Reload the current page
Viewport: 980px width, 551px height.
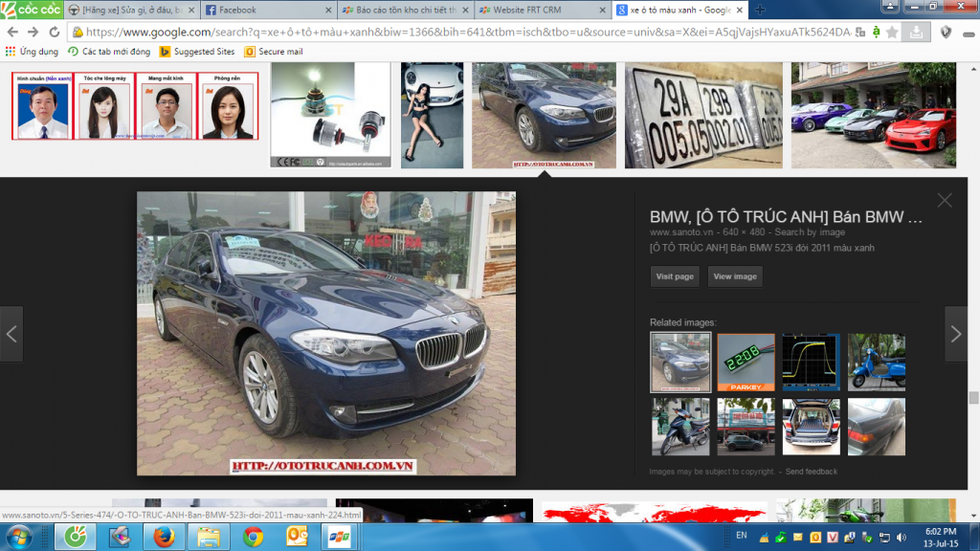pos(55,32)
